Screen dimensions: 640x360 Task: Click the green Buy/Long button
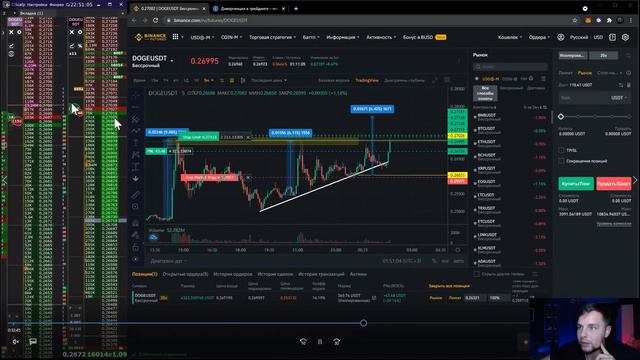(x=576, y=184)
